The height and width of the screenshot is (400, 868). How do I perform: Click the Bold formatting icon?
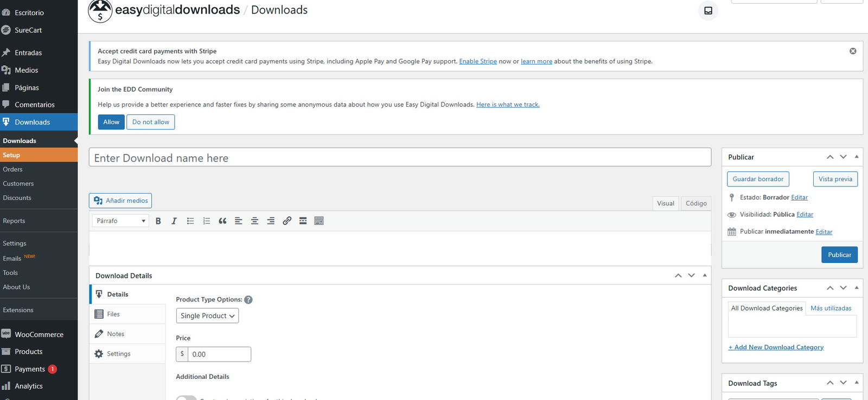pyautogui.click(x=158, y=221)
